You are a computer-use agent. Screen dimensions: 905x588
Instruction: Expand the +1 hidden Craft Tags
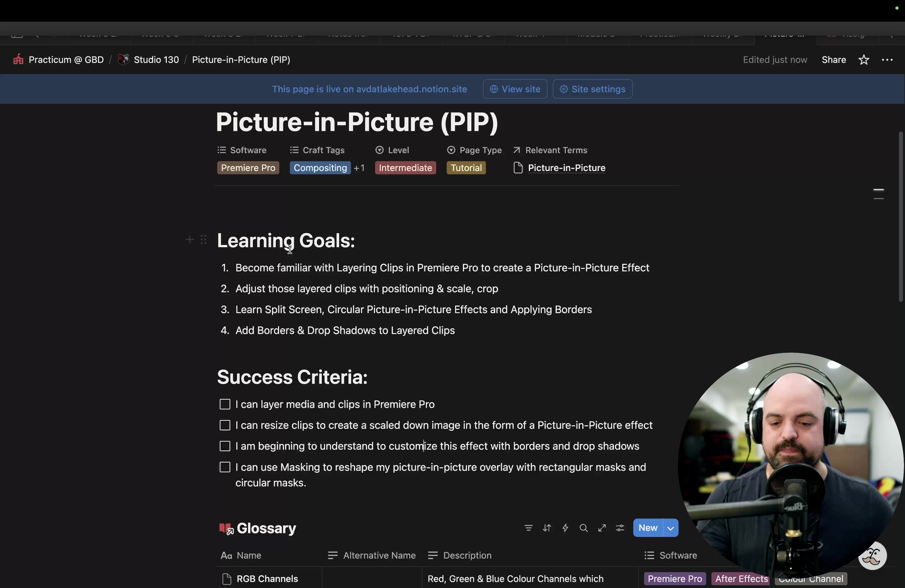click(359, 168)
